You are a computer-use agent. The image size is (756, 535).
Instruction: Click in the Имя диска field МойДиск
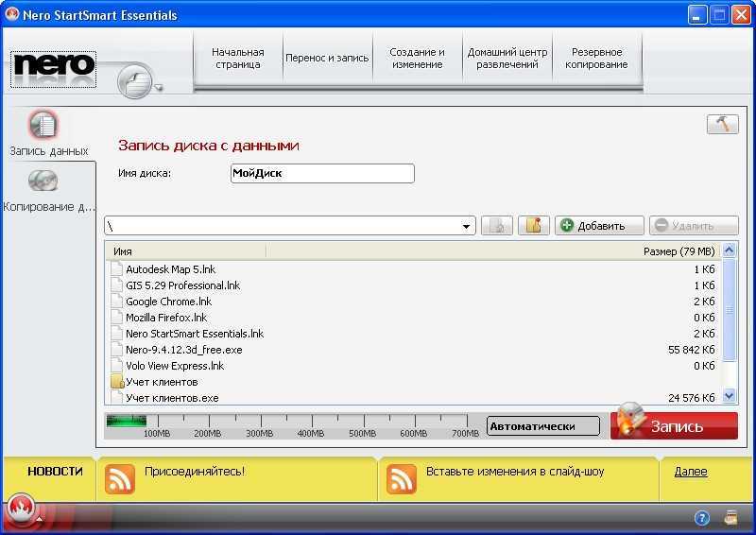[x=322, y=173]
